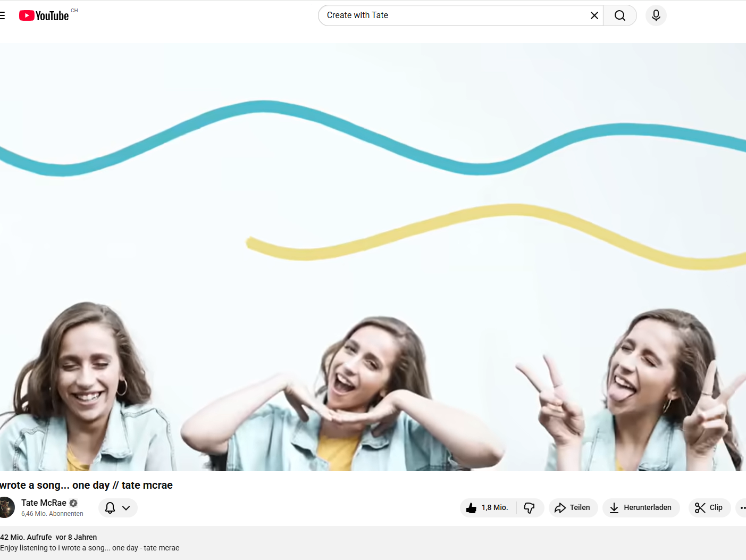Viewport: 746px width, 560px height.
Task: Click the verified badge beside Tate McRae
Action: [x=73, y=503]
